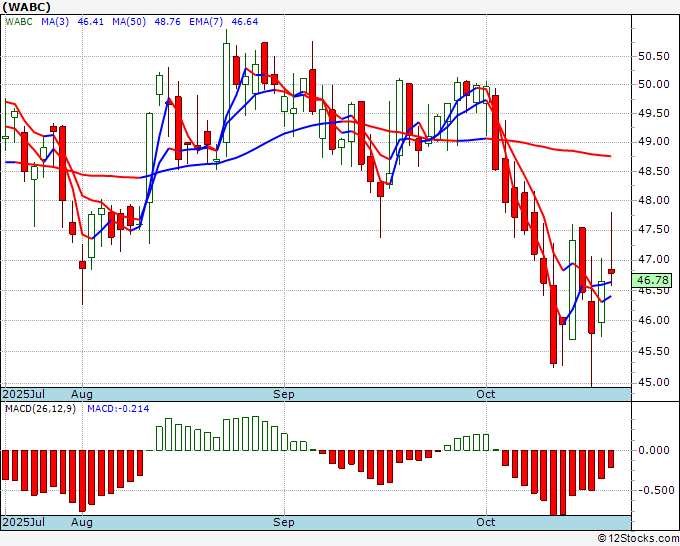680x546 pixels.
Task: Click the Aug label on MACD axis
Action: (82, 522)
